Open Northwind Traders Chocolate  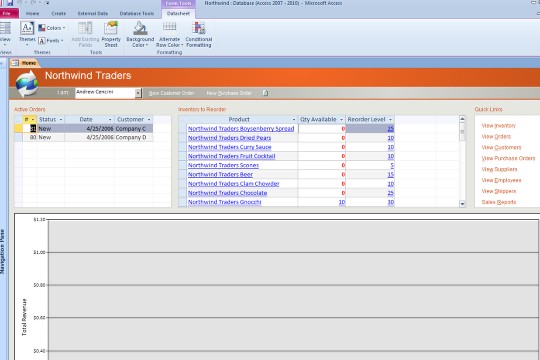click(227, 193)
